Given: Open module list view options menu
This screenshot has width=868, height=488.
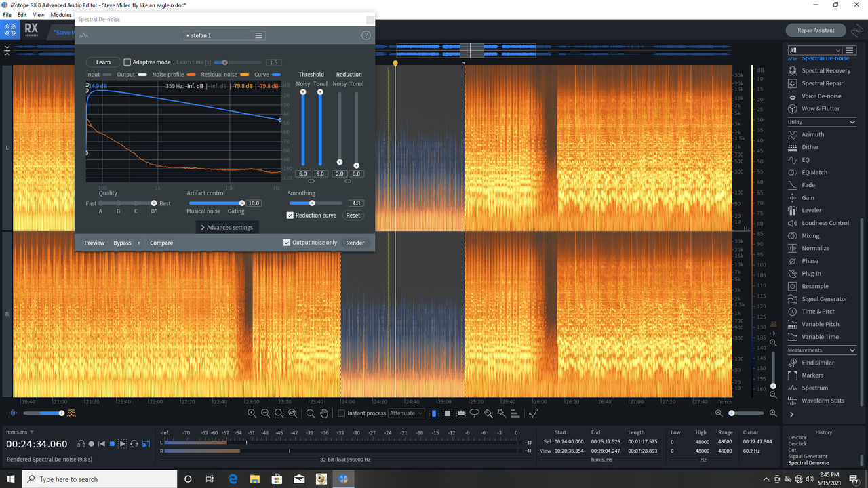Looking at the screenshot, I should pos(851,50).
